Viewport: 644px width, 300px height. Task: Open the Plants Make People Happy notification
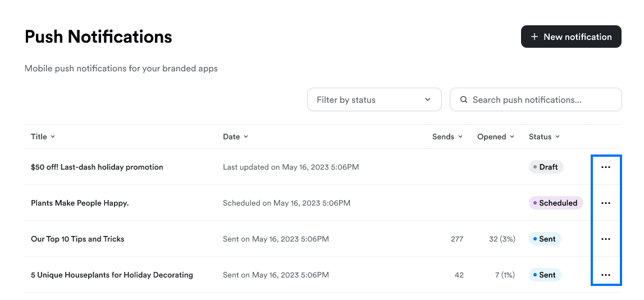pyautogui.click(x=80, y=203)
